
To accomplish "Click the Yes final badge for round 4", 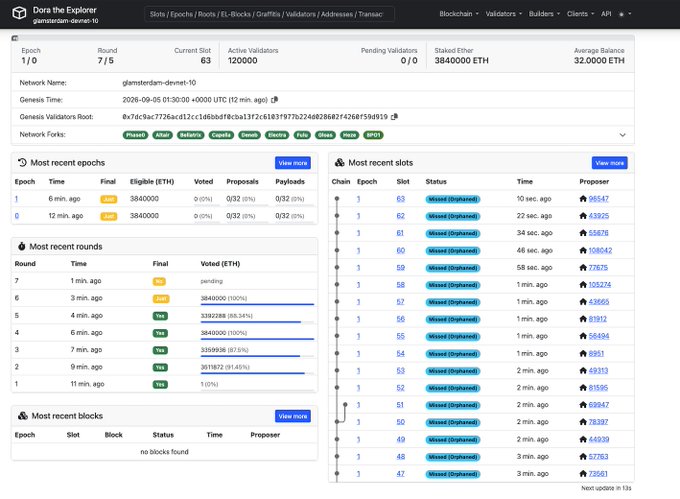I will (160, 333).
